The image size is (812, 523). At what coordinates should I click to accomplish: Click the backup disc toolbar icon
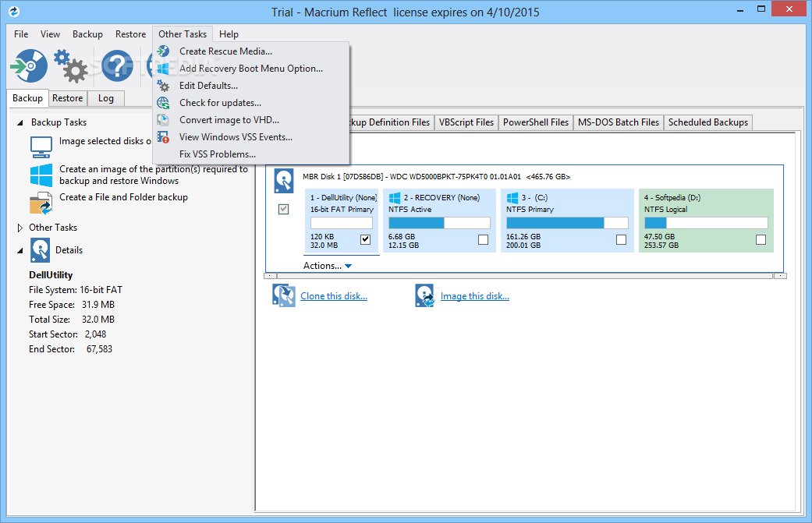pos(29,65)
